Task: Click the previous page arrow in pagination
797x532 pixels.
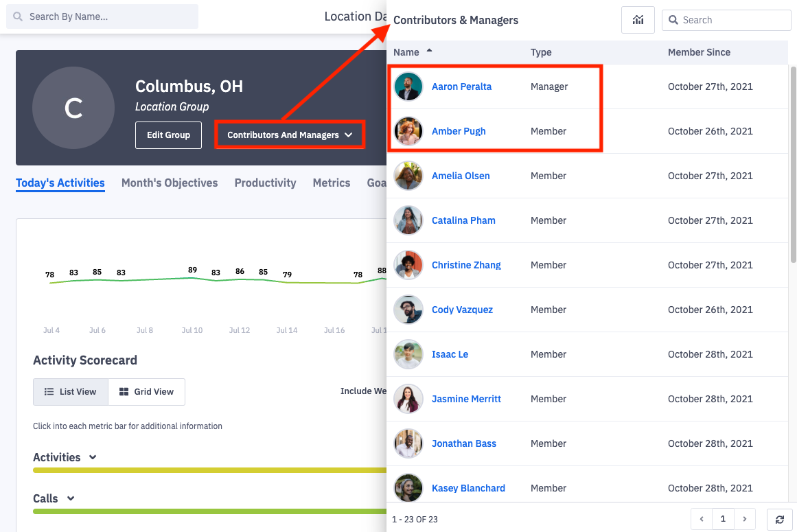Action: tap(701, 520)
